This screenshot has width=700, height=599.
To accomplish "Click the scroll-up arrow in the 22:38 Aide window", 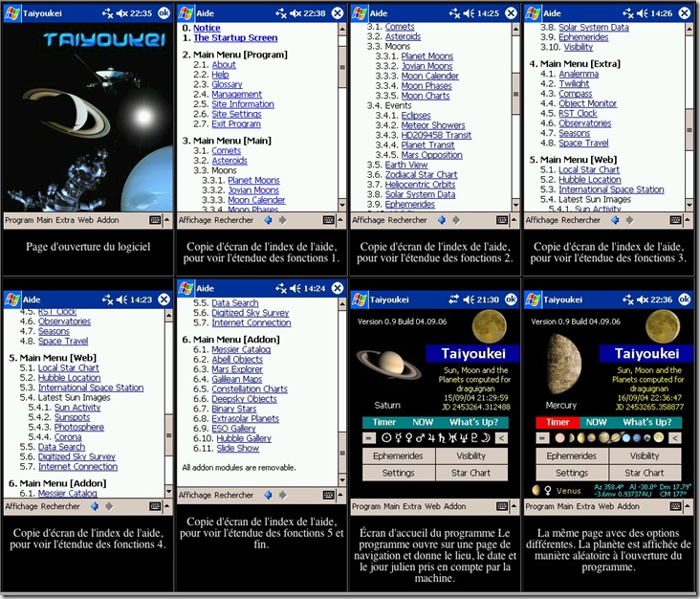I will pyautogui.click(x=342, y=29).
